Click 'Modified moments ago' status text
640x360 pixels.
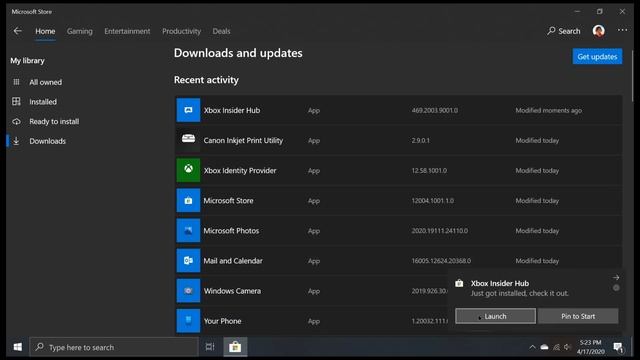[549, 110]
